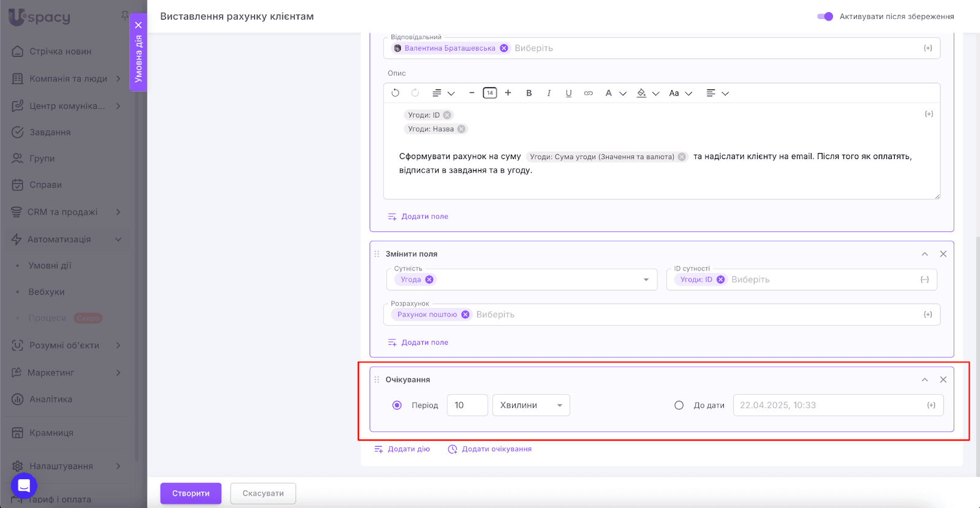Open Вебхуки in sidebar menu
The image size is (980, 508).
47,292
